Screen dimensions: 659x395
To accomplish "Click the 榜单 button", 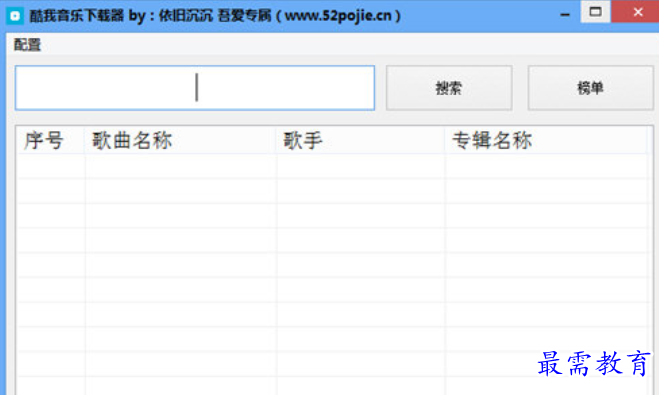I will 590,88.
